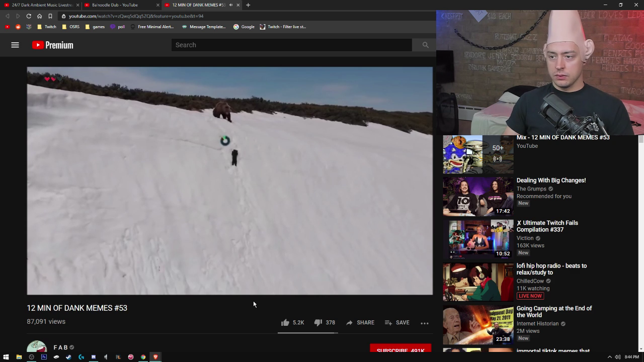644x362 pixels.
Task: Open Photoshop from taskbar
Action: point(44,357)
